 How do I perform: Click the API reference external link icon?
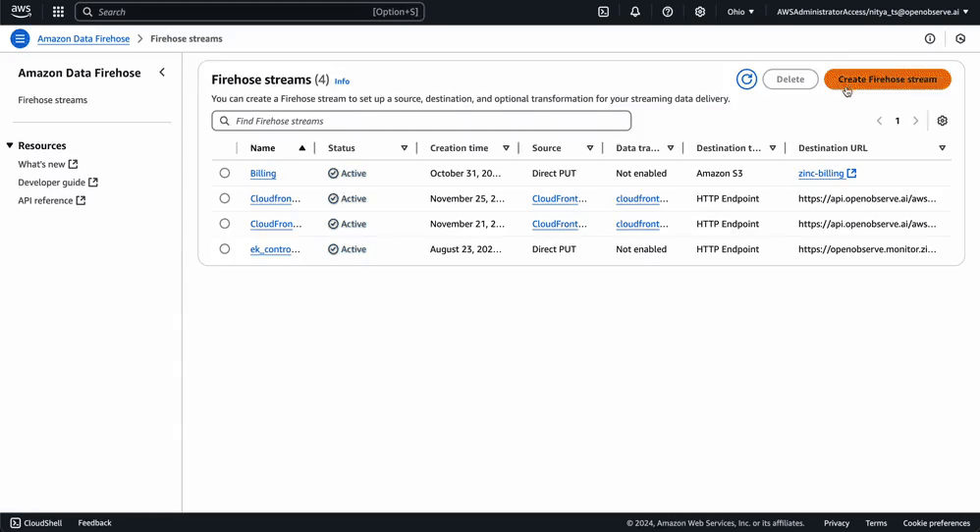pyautogui.click(x=81, y=200)
